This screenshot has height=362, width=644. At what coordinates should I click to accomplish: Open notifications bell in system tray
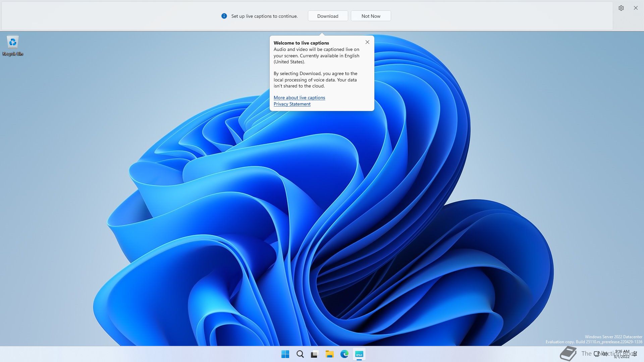click(x=635, y=354)
